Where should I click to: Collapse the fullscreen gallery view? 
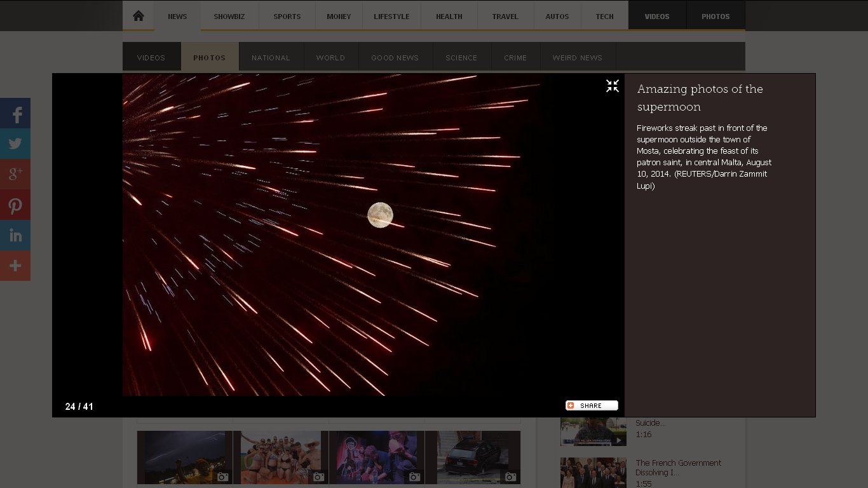(612, 86)
